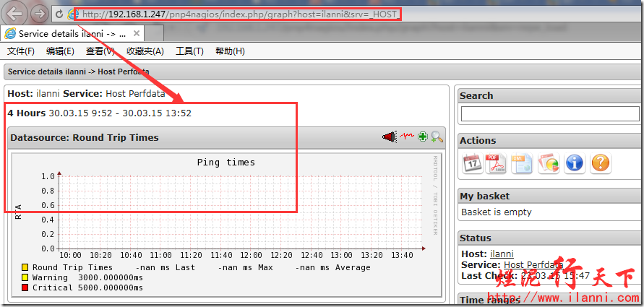Click the ilanni host link in Status
Image resolution: width=644 pixels, height=307 pixels.
coord(502,254)
